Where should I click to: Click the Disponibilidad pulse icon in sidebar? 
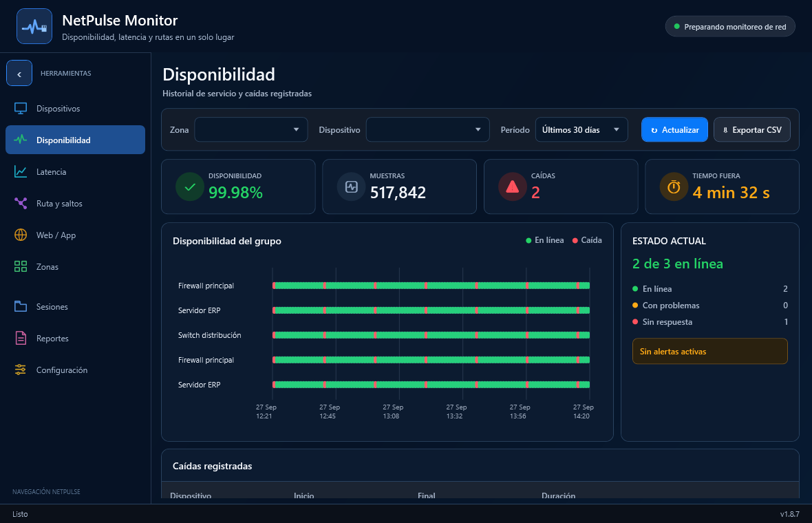click(21, 140)
